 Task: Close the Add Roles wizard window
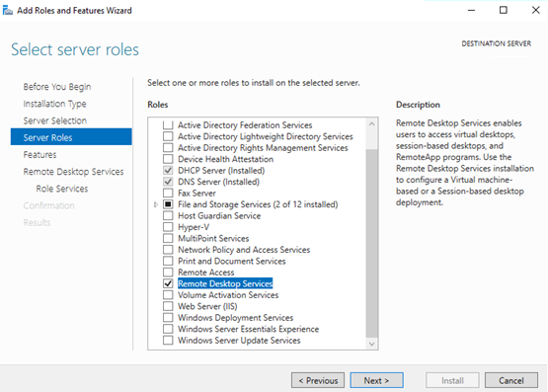pos(535,10)
